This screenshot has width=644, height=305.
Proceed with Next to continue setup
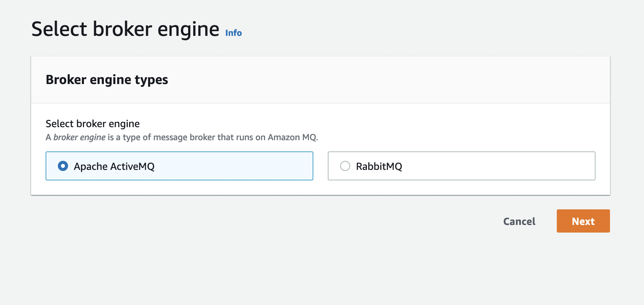point(583,221)
